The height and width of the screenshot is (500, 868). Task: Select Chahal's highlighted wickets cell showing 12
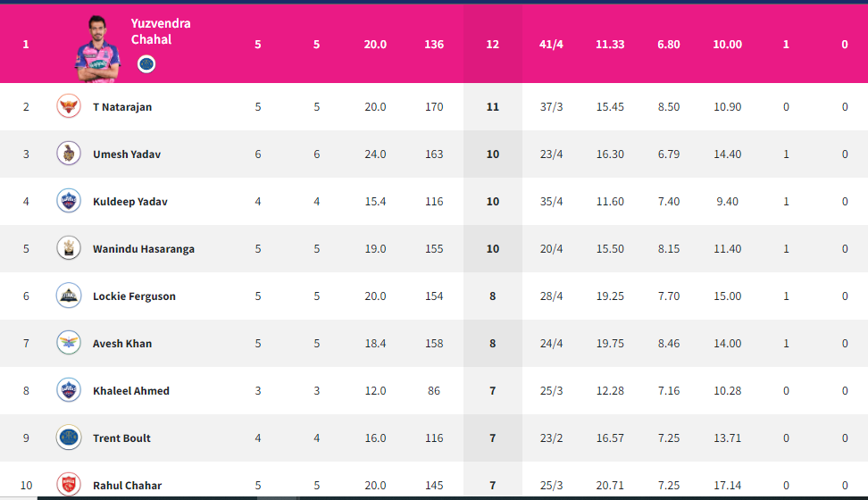(x=493, y=45)
